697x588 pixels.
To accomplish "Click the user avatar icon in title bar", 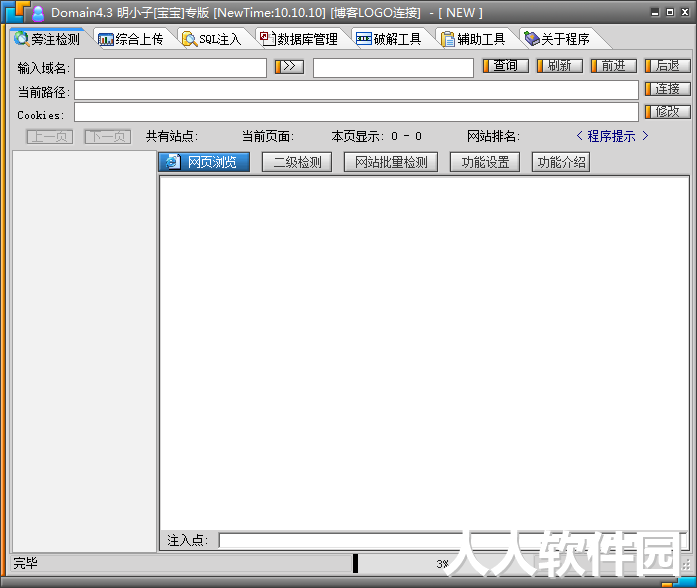I will pos(39,13).
